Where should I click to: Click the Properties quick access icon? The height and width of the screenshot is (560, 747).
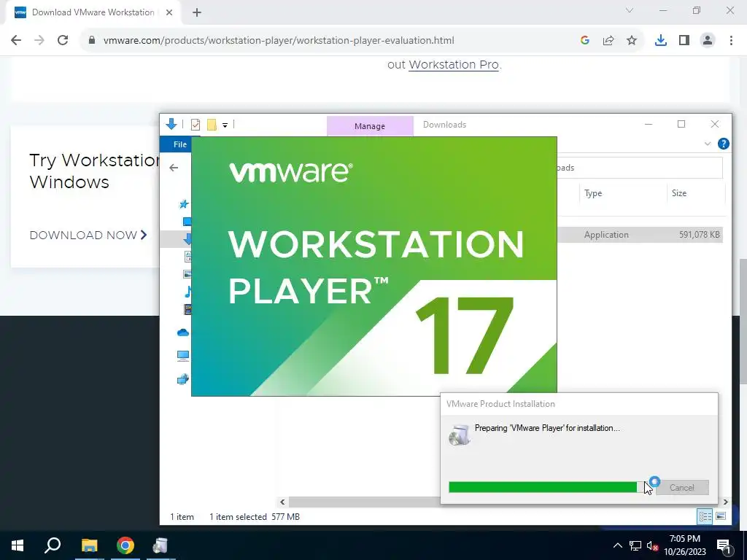click(196, 125)
